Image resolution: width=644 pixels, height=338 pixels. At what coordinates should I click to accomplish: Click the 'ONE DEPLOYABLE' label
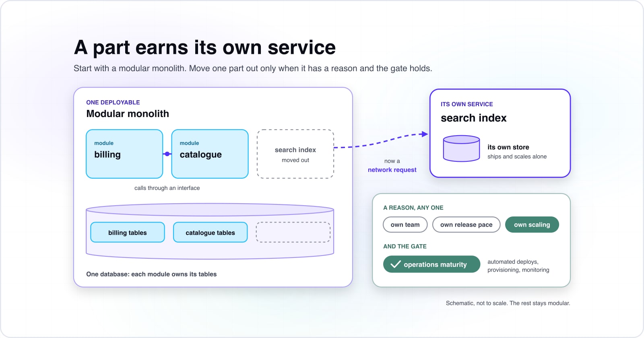point(113,103)
